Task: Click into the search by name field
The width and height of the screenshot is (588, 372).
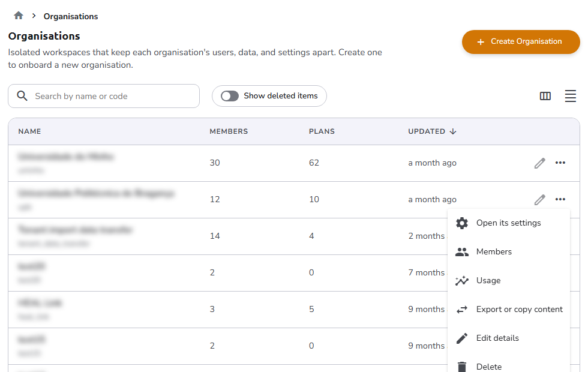Action: [104, 96]
